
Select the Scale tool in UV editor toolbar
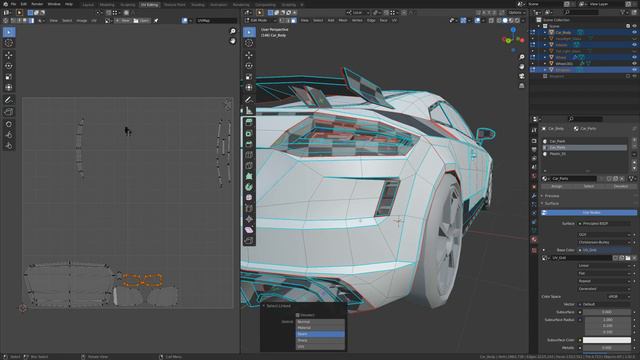click(9, 77)
